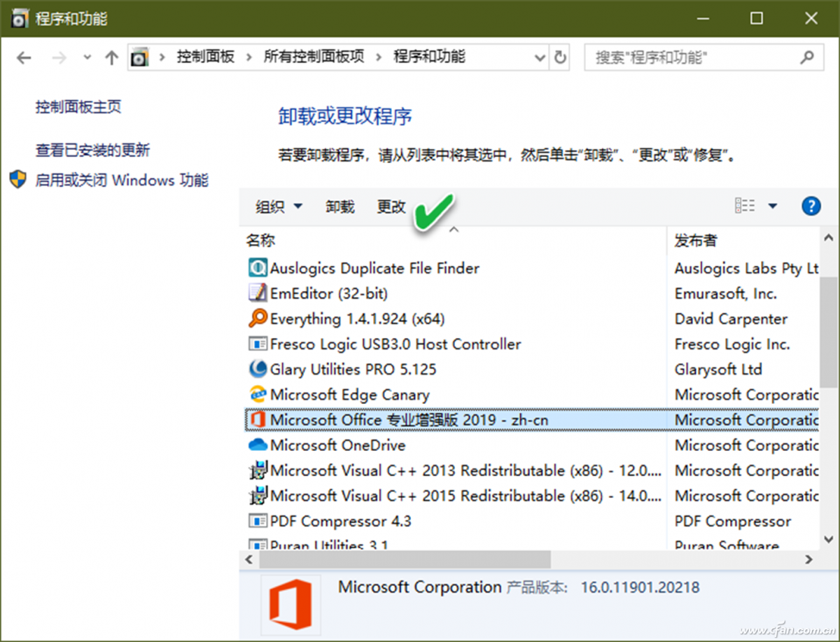Screen dimensions: 840x642
Task: Click the blue Help question mark icon
Action: click(811, 206)
